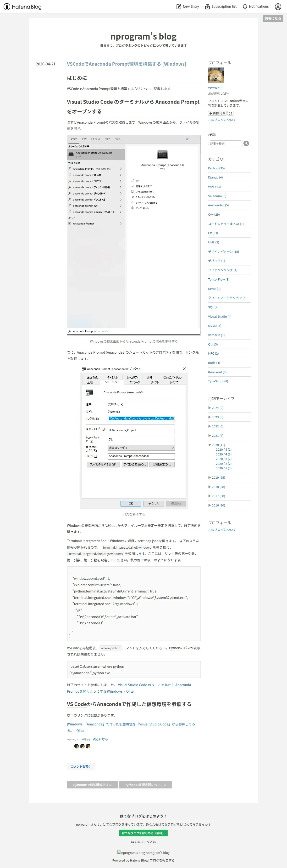This screenshot has height=868, width=287.
Task: Open the Qiita Visual Studio Code terminal reference link
Action: 129,688
